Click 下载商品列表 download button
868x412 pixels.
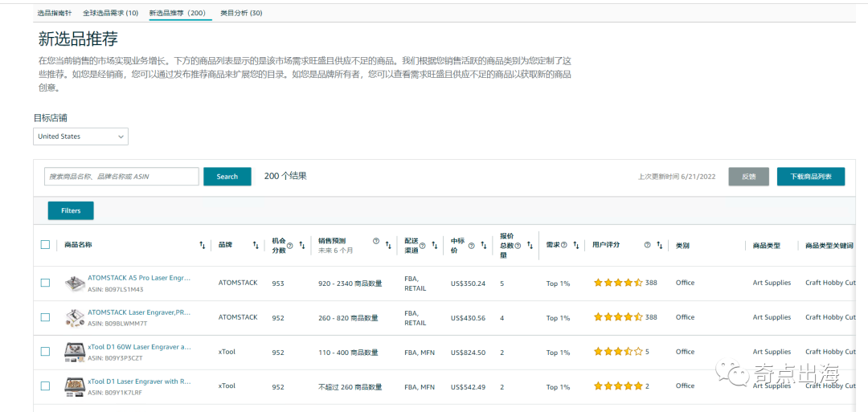[811, 177]
